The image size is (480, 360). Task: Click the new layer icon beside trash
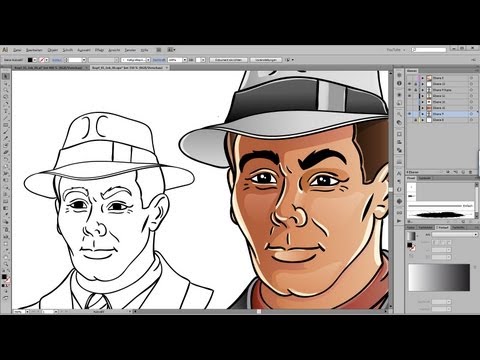[463, 172]
